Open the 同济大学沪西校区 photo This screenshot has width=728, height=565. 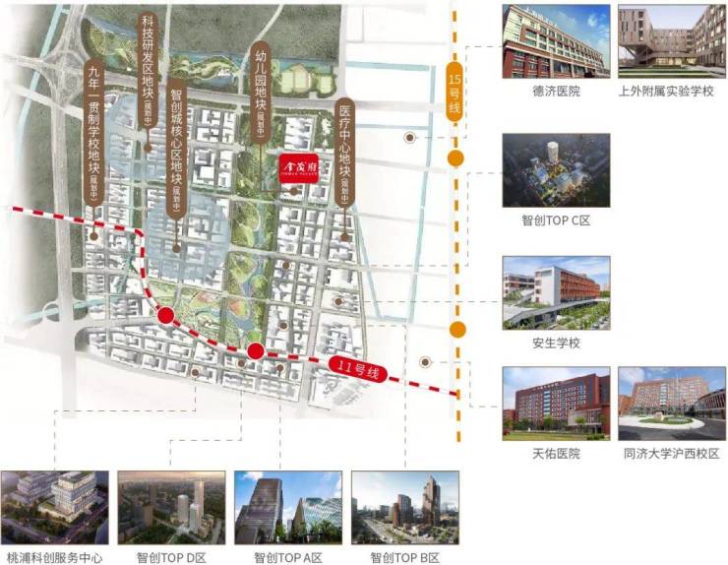(x=672, y=404)
